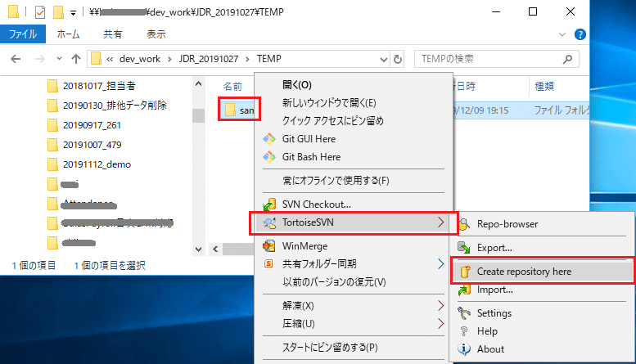Open the 表示 ribbon tab
636x364 pixels.
[156, 34]
